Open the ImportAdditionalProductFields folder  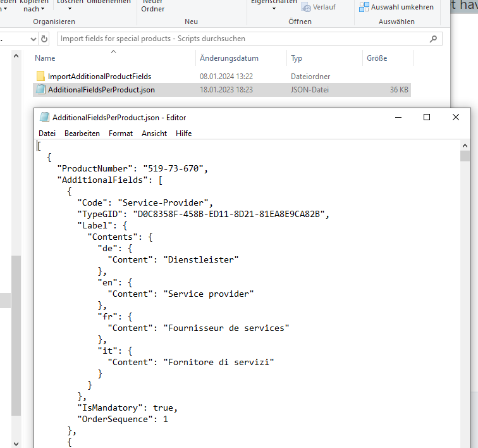pyautogui.click(x=99, y=77)
